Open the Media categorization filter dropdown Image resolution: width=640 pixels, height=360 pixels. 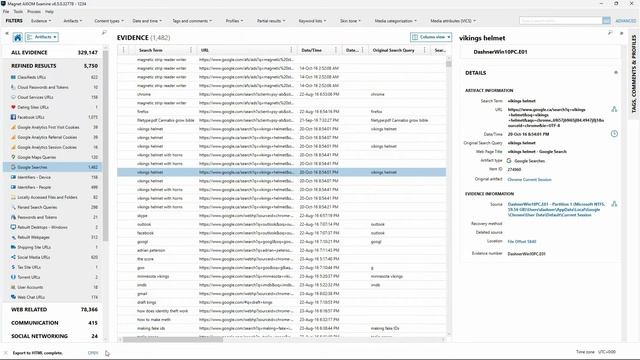pos(396,21)
